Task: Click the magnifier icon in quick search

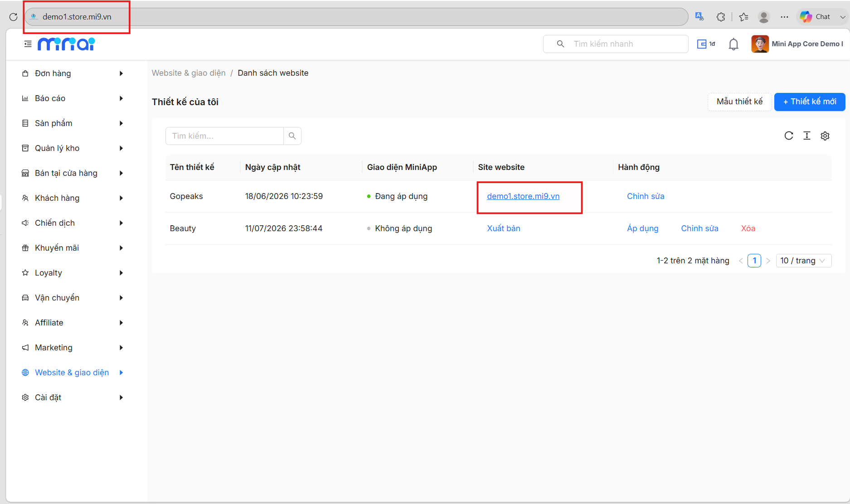Action: [x=560, y=44]
